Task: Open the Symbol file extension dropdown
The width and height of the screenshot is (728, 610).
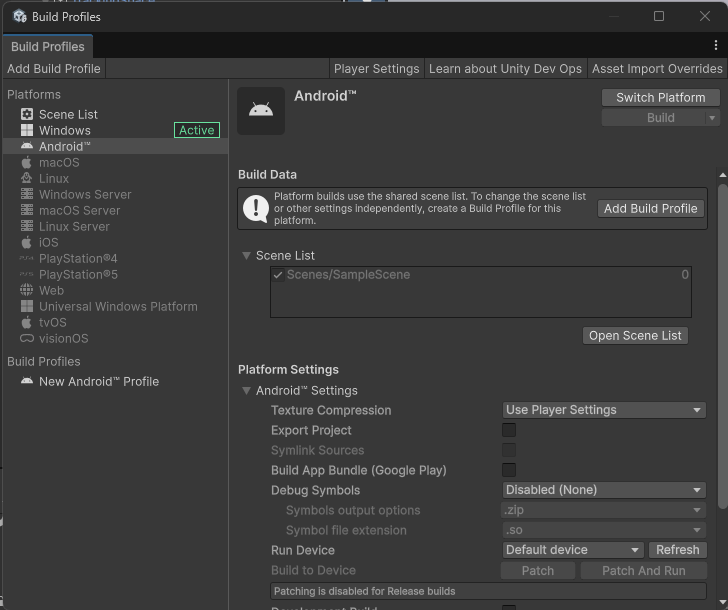Action: pos(604,530)
